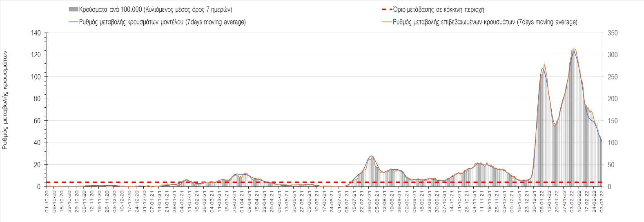Click the highest peak in February 2022
Image resolution: width=644 pixels, height=222 pixels.
[x=575, y=49]
